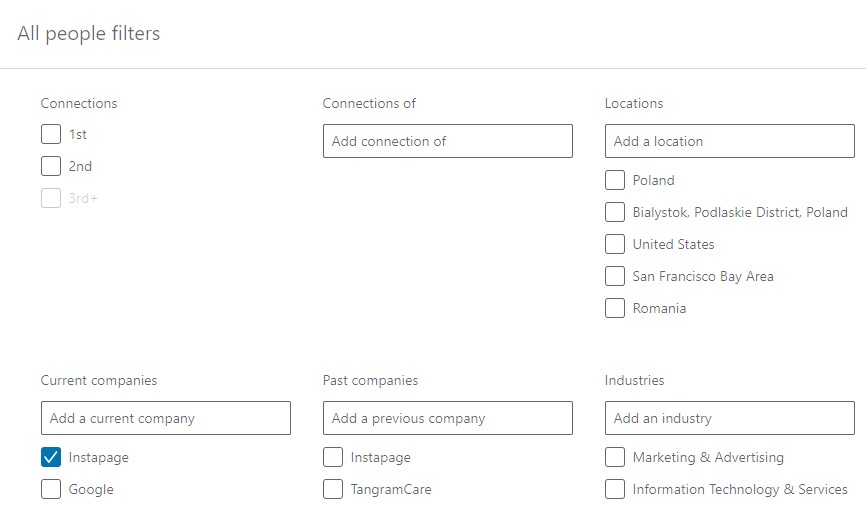Screen dimensions: 866x507
Task: Click the Add an industry field
Action: pyautogui.click(x=729, y=418)
